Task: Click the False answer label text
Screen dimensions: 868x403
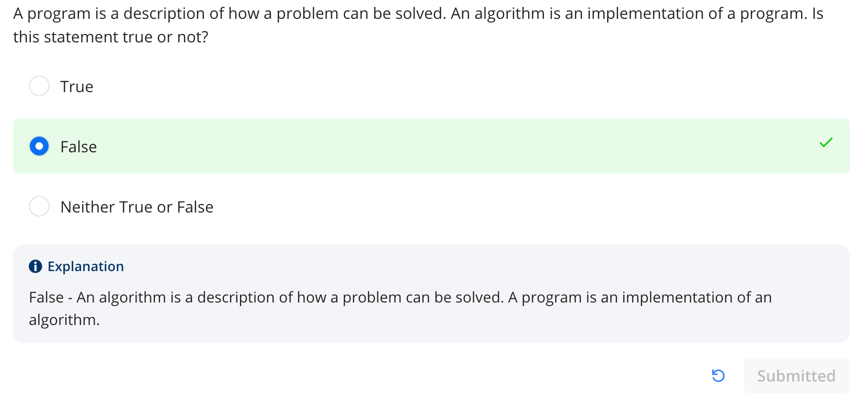Action: click(x=78, y=147)
